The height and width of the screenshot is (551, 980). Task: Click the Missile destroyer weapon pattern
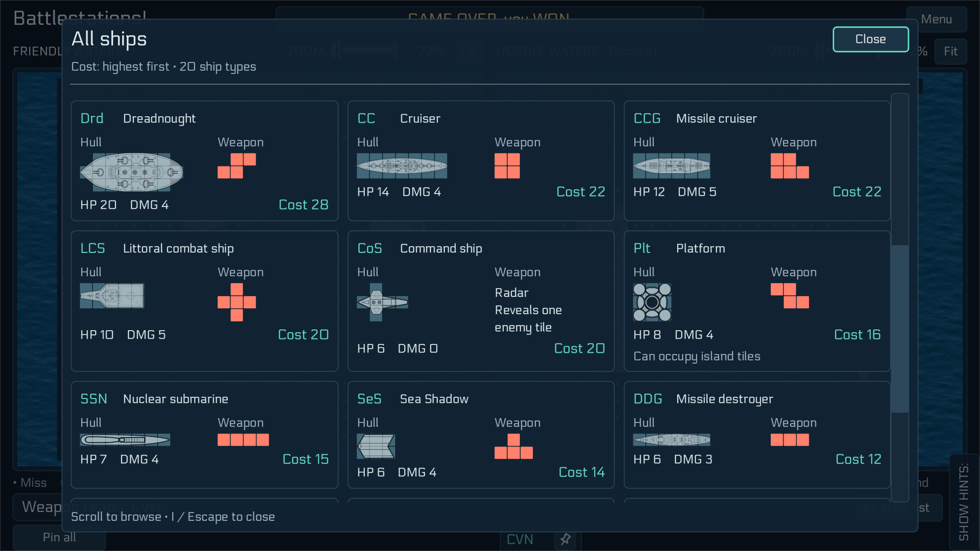click(x=790, y=440)
